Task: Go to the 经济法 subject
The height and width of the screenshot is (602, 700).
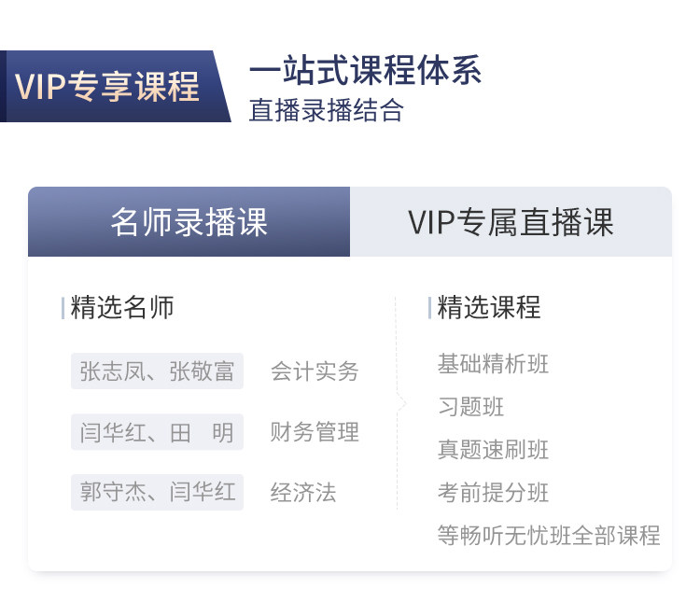Action: click(x=303, y=492)
